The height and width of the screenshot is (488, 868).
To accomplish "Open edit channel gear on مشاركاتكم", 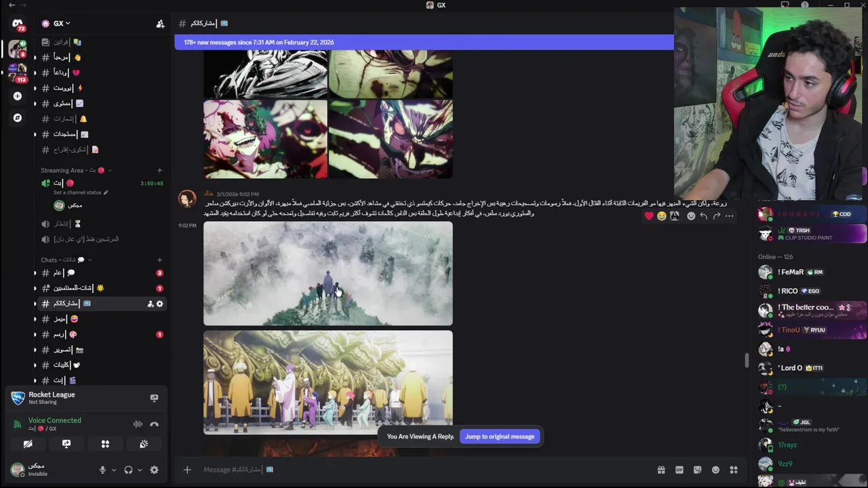I will point(160,304).
